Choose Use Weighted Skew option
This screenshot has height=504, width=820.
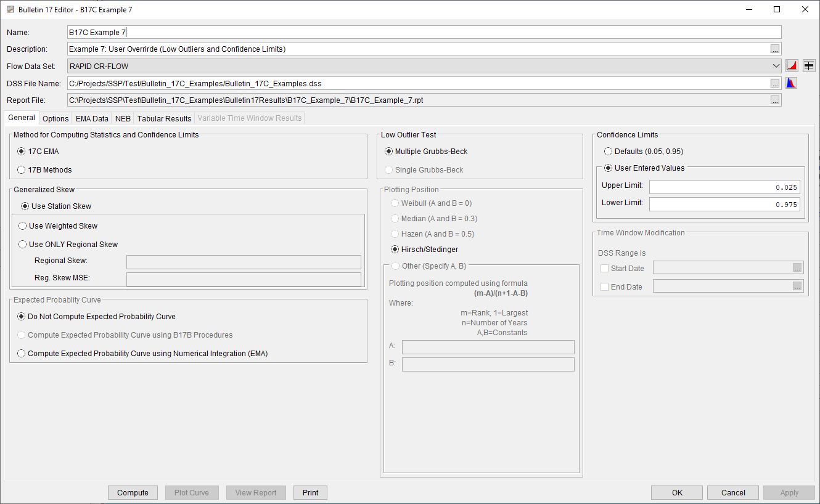pyautogui.click(x=23, y=226)
